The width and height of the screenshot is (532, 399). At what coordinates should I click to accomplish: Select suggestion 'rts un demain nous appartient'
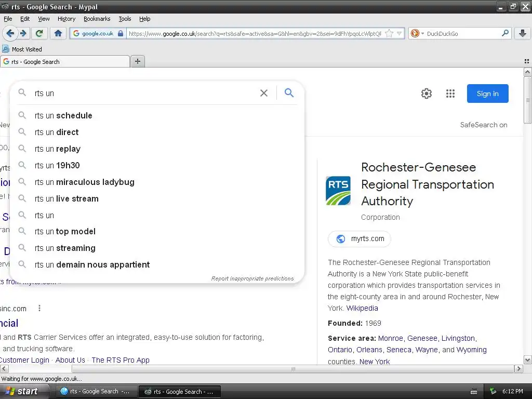(157, 264)
